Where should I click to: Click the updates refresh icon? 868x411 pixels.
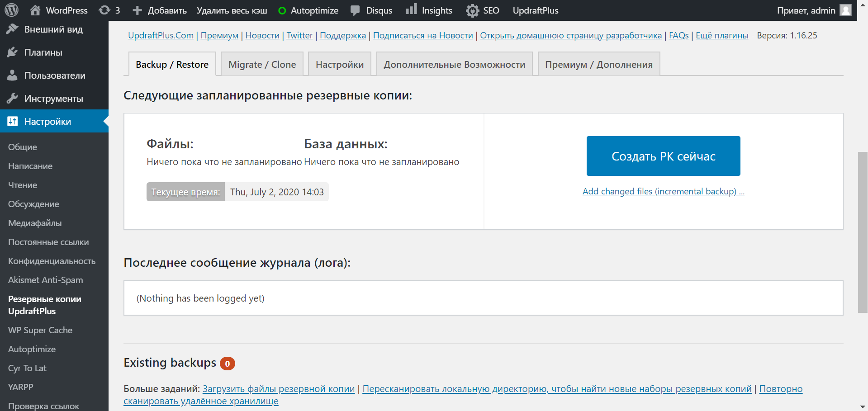(x=104, y=10)
